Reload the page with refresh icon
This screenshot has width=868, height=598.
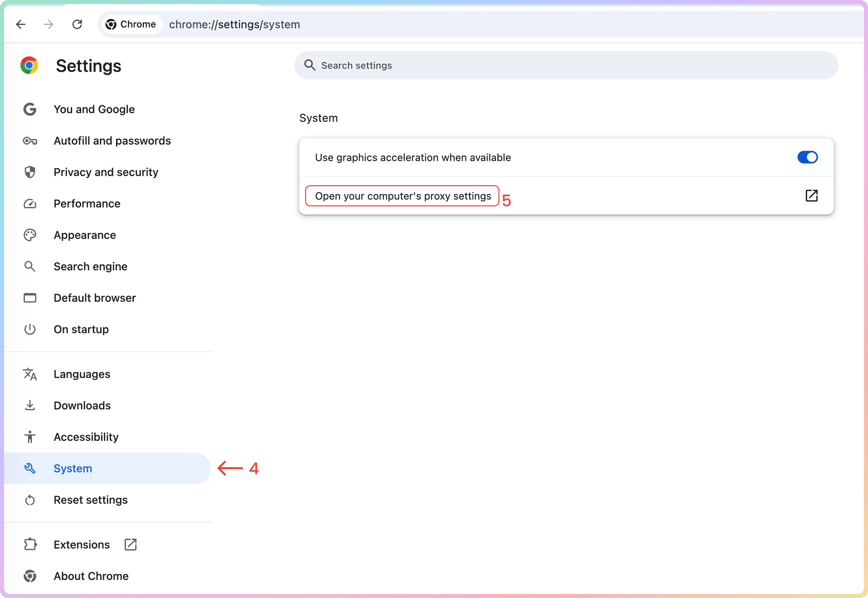[x=77, y=25]
